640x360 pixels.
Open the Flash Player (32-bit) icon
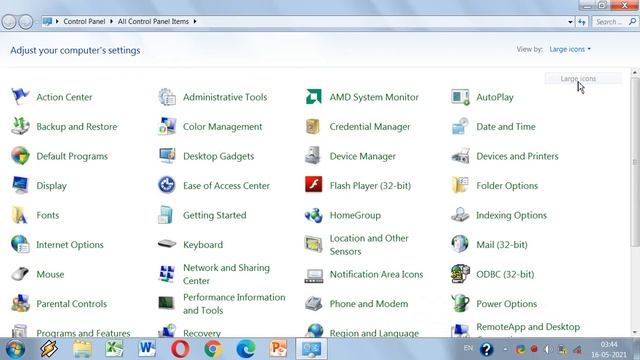[x=313, y=184]
